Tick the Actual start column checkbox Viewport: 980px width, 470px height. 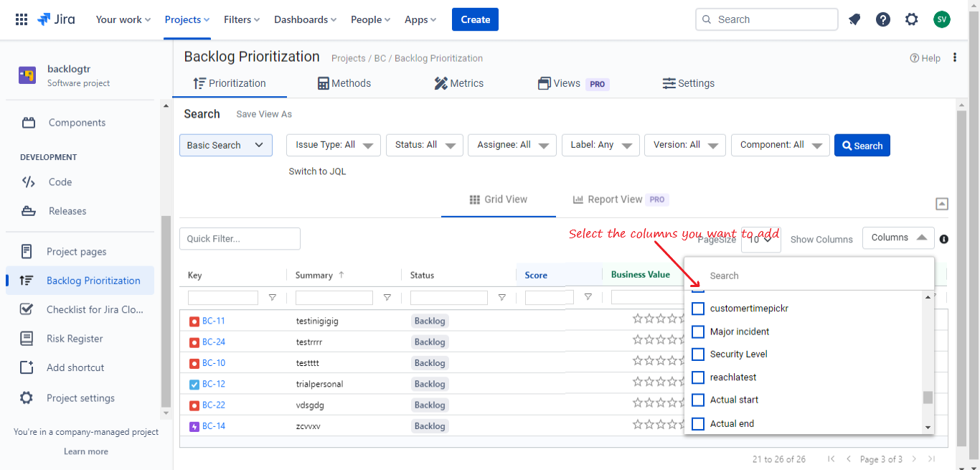pyautogui.click(x=697, y=400)
